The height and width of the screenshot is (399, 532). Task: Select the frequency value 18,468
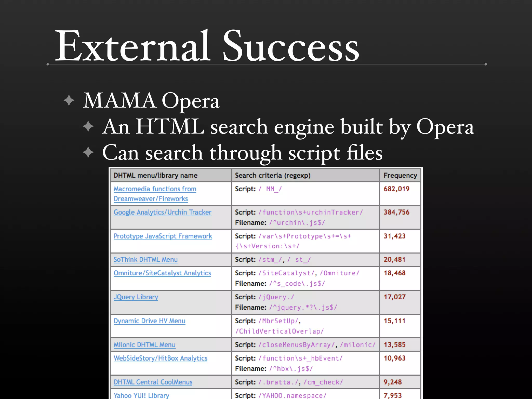click(x=395, y=273)
